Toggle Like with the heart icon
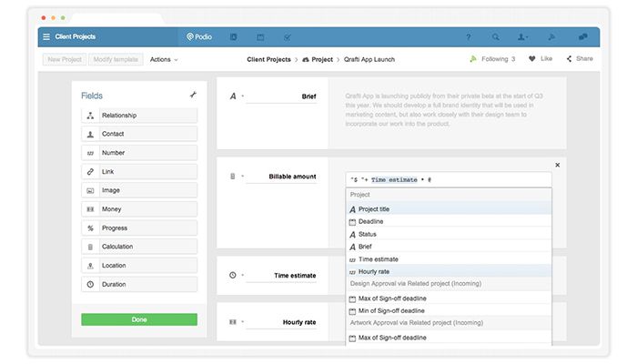637x364 pixels. coord(531,58)
